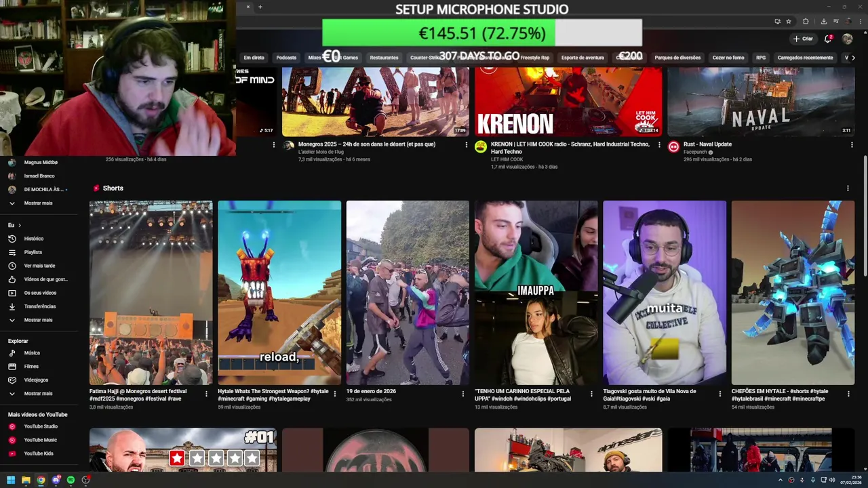This screenshot has width=868, height=488.
Task: Open YouTube account avatar menu
Action: [848, 39]
